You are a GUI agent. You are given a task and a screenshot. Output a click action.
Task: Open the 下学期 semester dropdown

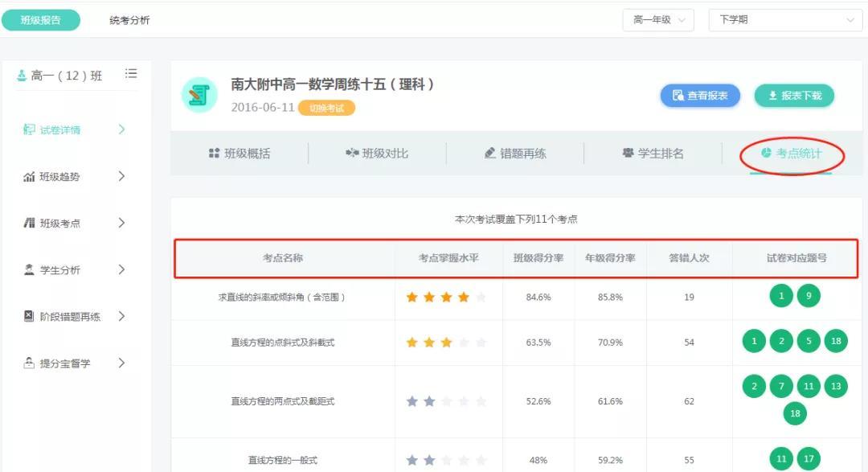pos(784,20)
